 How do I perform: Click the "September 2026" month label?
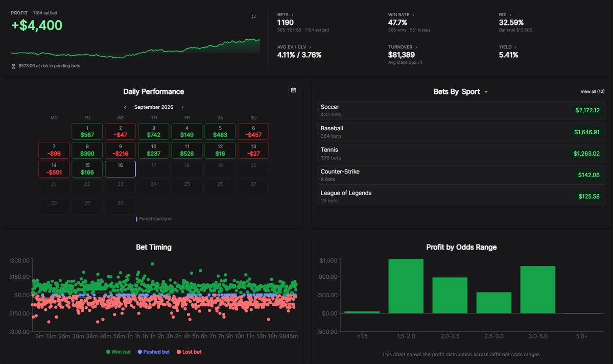[154, 107]
